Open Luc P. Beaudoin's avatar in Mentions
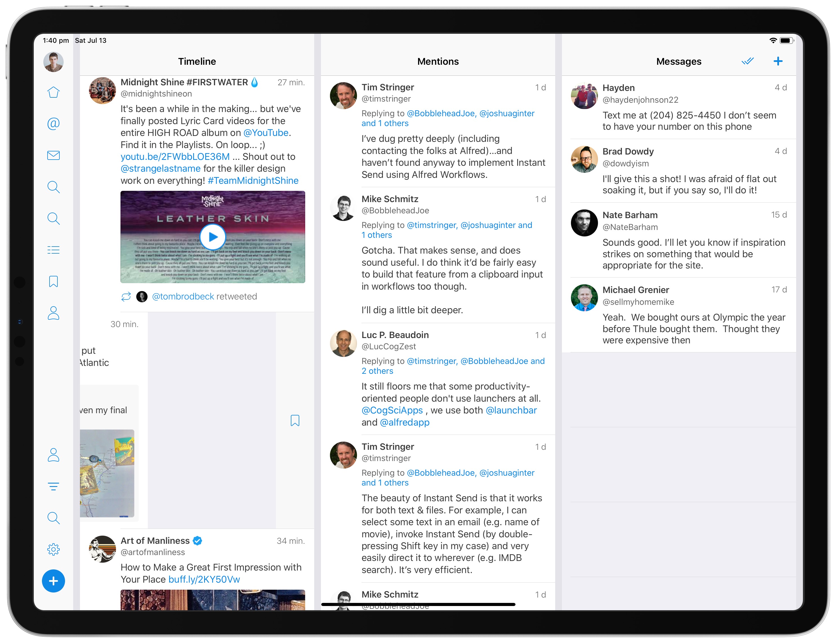Screen dimensions: 837x644 point(343,343)
